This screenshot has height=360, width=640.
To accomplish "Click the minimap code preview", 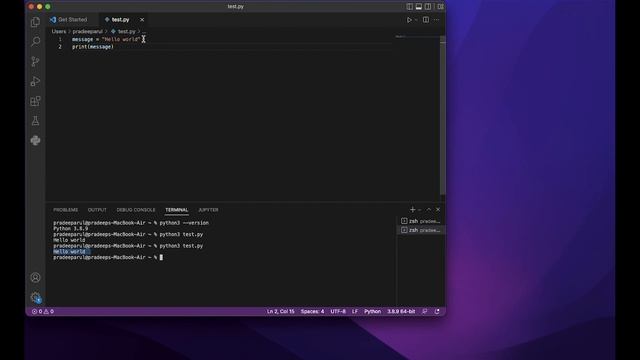I will (x=400, y=36).
